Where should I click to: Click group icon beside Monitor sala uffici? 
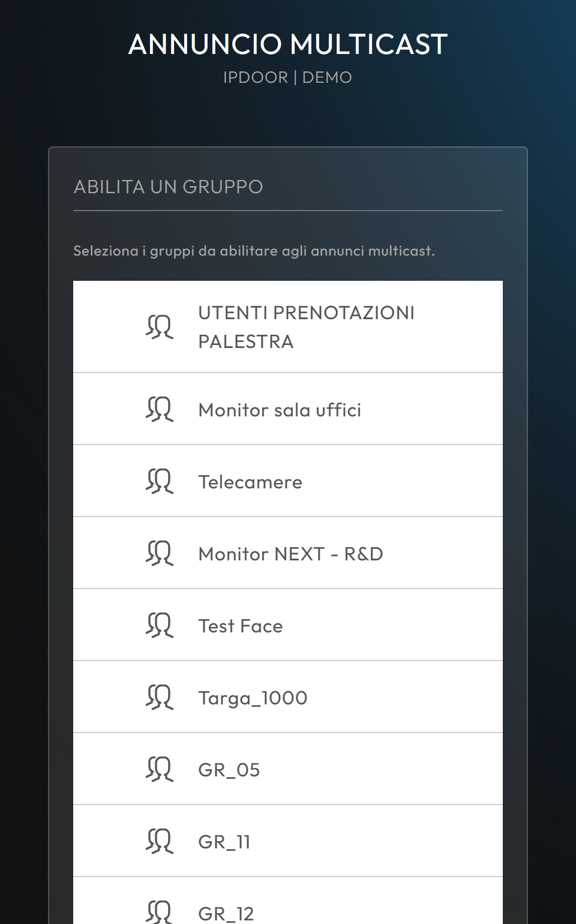[x=160, y=409]
